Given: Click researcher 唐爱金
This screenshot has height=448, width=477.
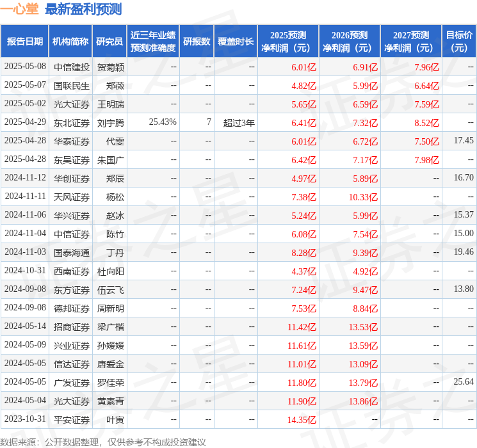Looking at the screenshot, I should click(110, 364).
